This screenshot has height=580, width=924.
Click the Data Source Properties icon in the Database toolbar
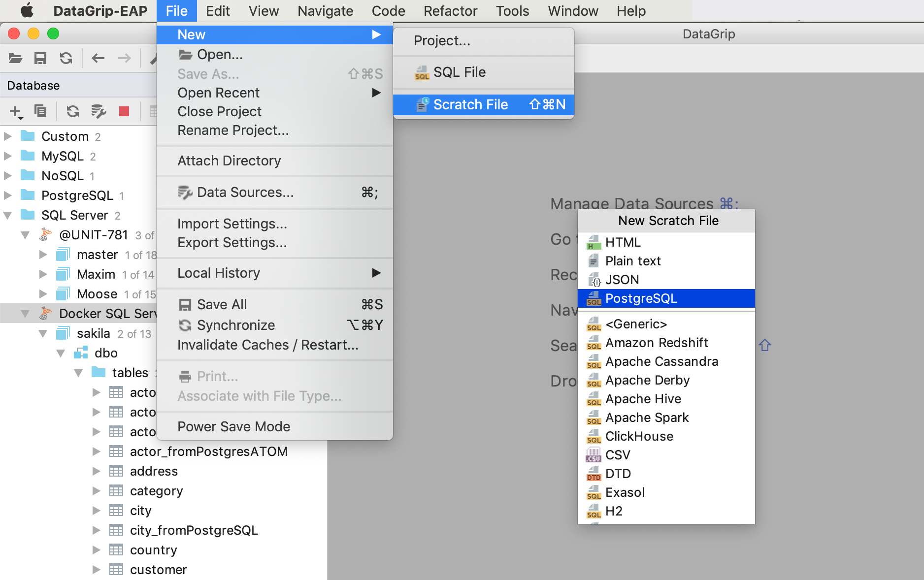pyautogui.click(x=99, y=111)
